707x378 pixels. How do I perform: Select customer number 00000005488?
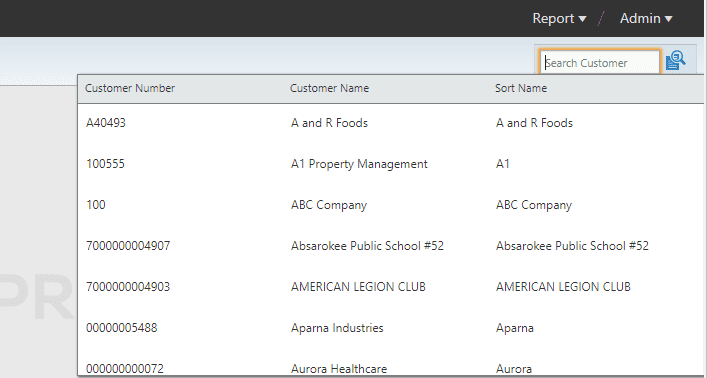point(122,328)
